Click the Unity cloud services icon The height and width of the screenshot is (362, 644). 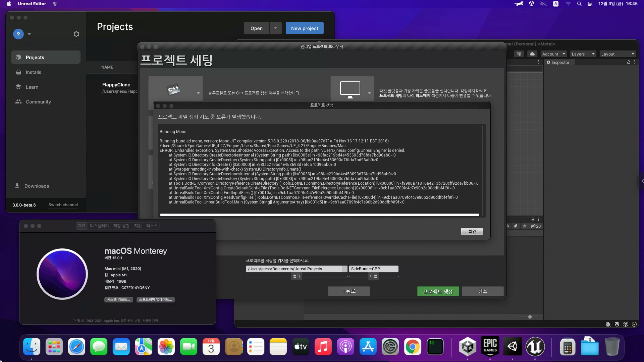[532, 54]
